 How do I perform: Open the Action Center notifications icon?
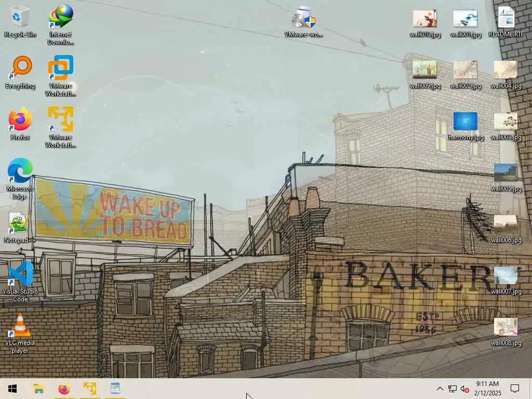[x=515, y=389]
